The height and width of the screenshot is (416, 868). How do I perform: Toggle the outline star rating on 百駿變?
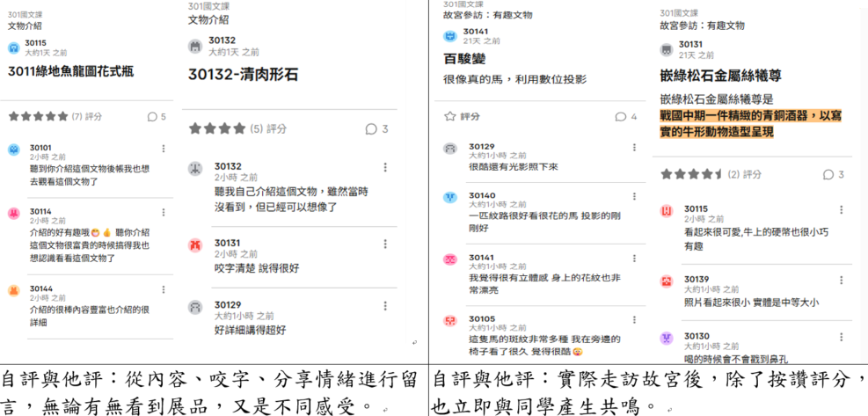[450, 116]
